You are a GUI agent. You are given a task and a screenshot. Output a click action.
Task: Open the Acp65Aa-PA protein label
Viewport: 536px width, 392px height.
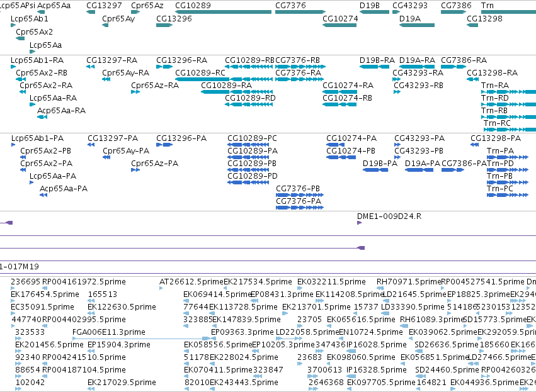[64, 189]
